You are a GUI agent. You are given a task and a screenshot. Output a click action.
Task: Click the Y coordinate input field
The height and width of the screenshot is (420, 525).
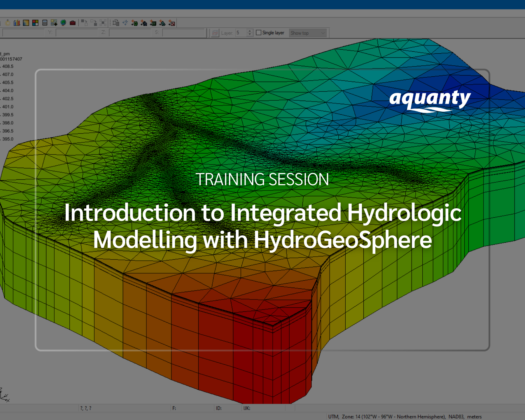tap(77, 33)
